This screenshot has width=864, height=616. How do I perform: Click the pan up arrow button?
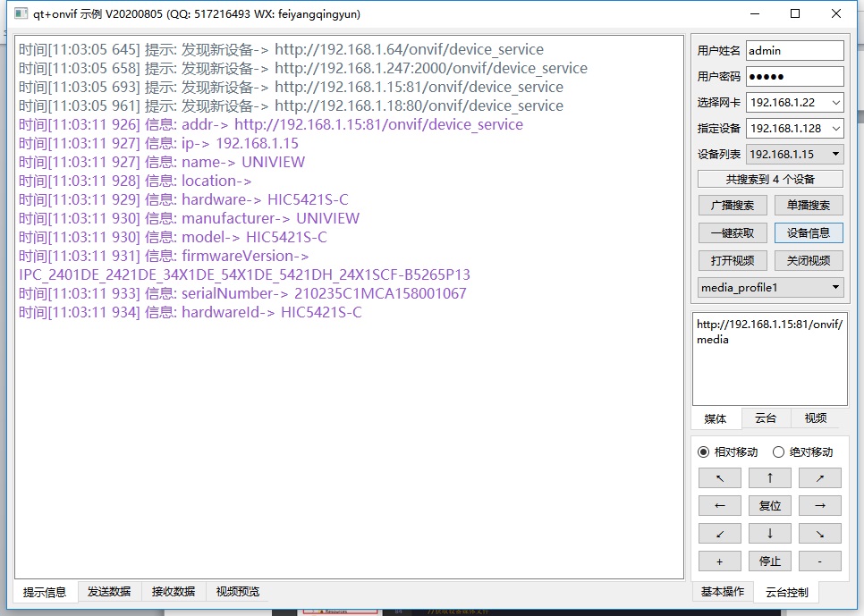point(769,477)
